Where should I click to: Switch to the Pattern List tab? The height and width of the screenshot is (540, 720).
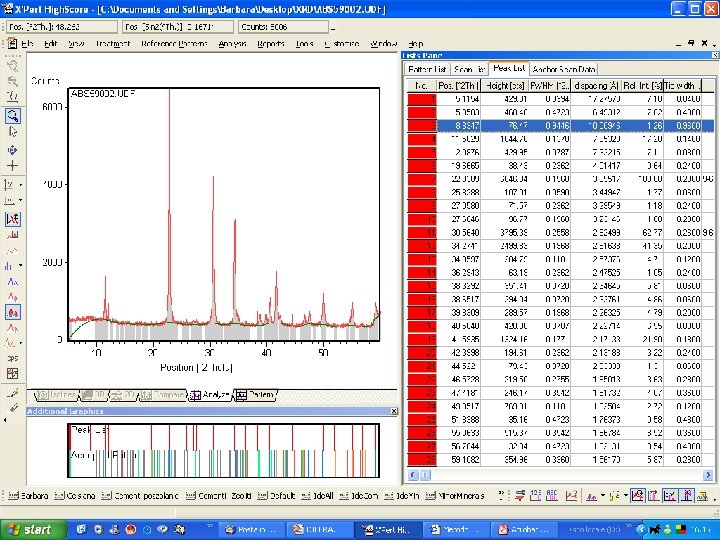point(427,69)
